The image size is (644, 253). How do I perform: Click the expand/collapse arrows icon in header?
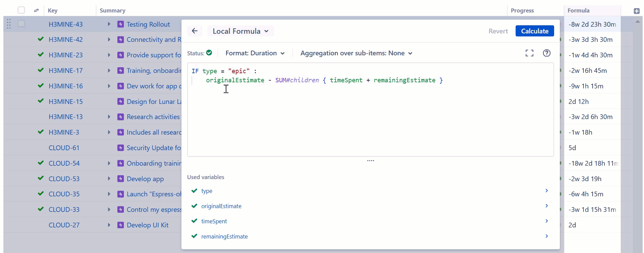coord(36,10)
